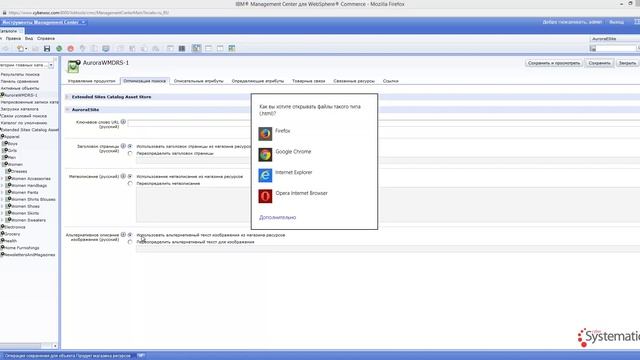Image resolution: width=640 pixels, height=360 pixels.
Task: Click the Закрыть button
Action: [x=627, y=63]
